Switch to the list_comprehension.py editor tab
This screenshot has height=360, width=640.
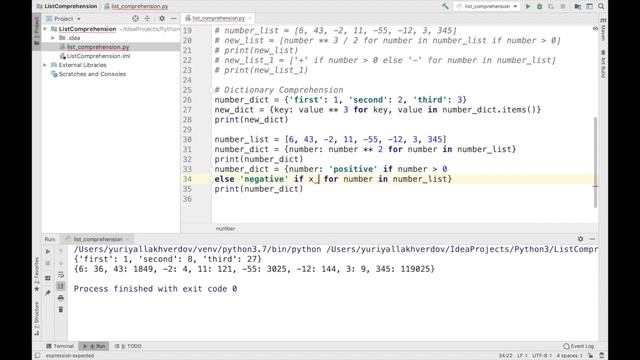218,18
